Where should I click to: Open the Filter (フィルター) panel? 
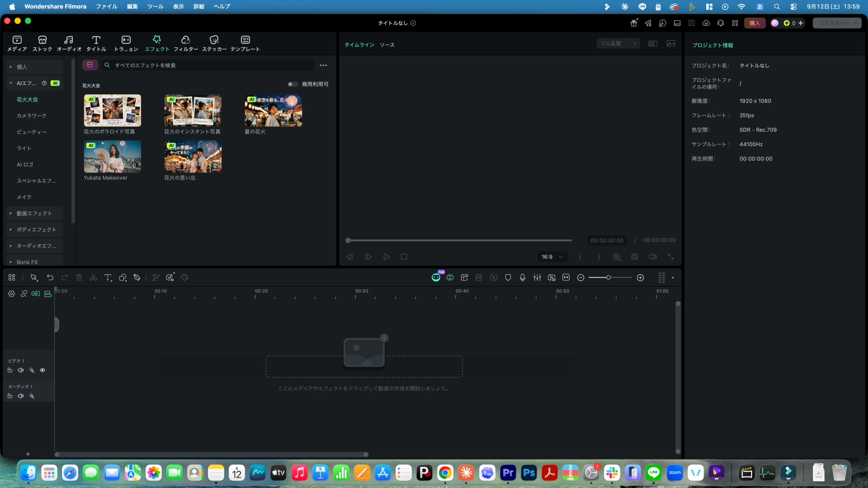point(186,44)
